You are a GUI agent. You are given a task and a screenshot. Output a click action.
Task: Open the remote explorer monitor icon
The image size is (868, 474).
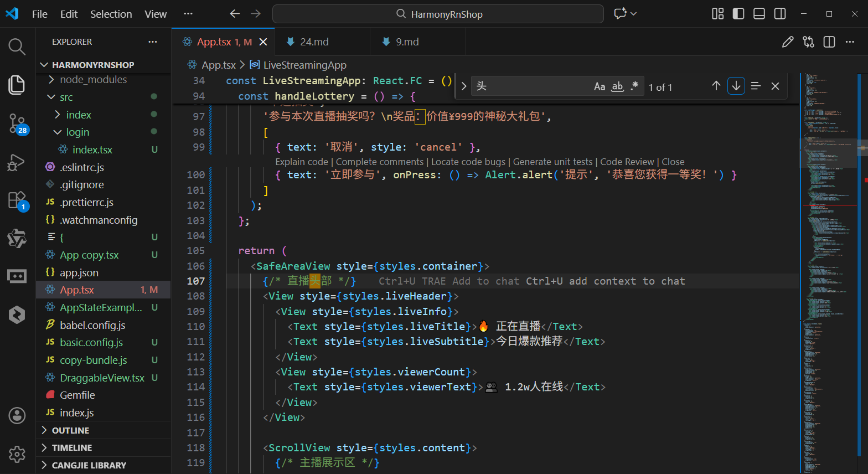point(17,276)
